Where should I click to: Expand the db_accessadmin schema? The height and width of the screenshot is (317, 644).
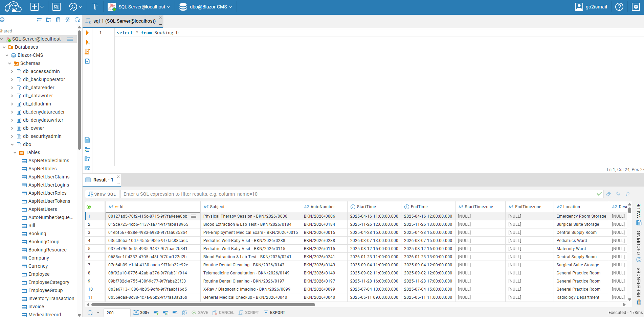(x=12, y=72)
